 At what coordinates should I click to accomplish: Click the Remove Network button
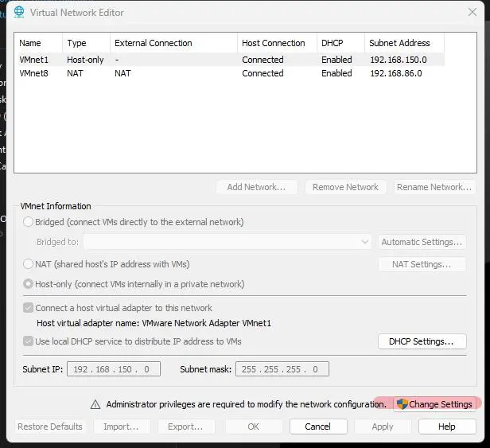(345, 187)
